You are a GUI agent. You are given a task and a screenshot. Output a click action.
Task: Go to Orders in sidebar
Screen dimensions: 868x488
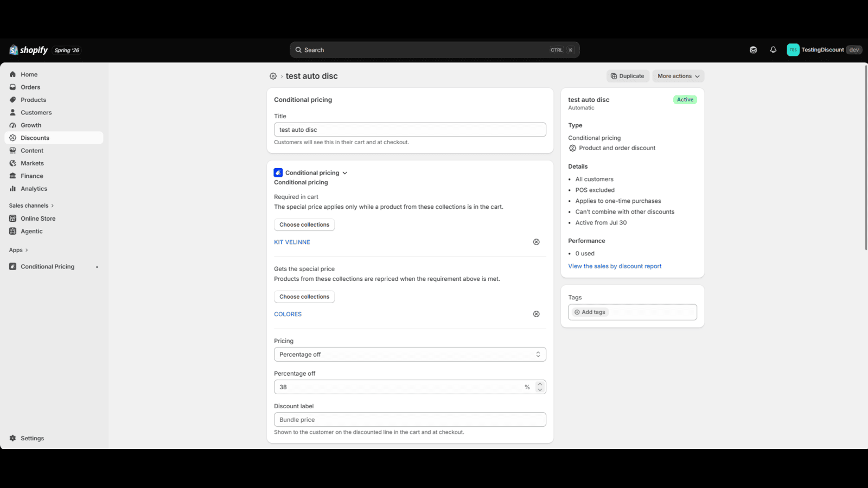[x=54, y=87]
